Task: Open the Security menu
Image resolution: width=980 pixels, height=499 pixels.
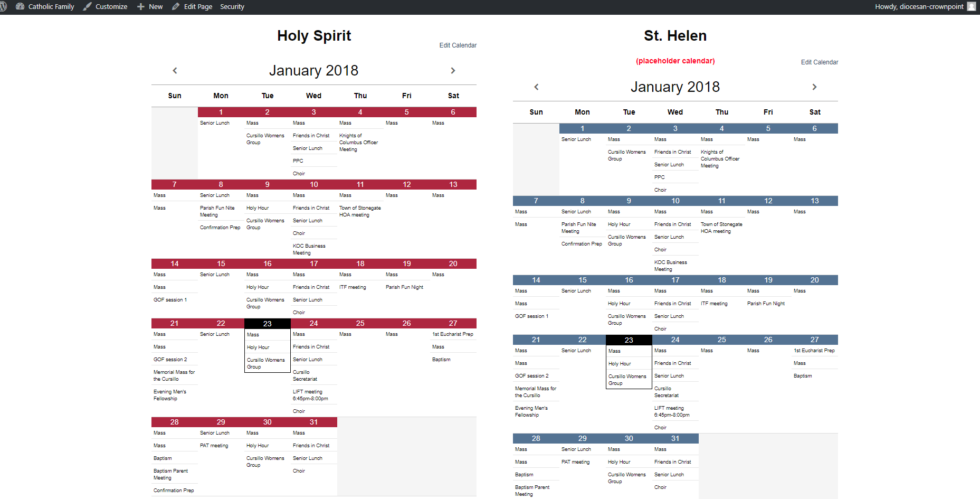Action: tap(232, 7)
